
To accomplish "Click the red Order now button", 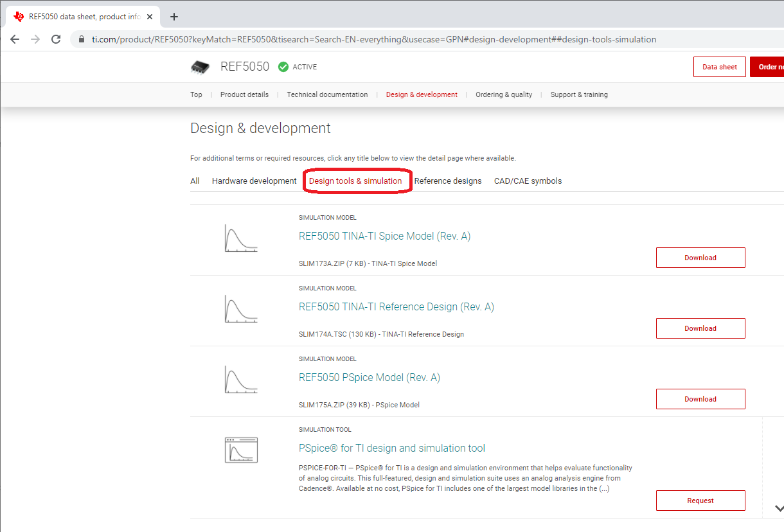I will tap(767, 67).
